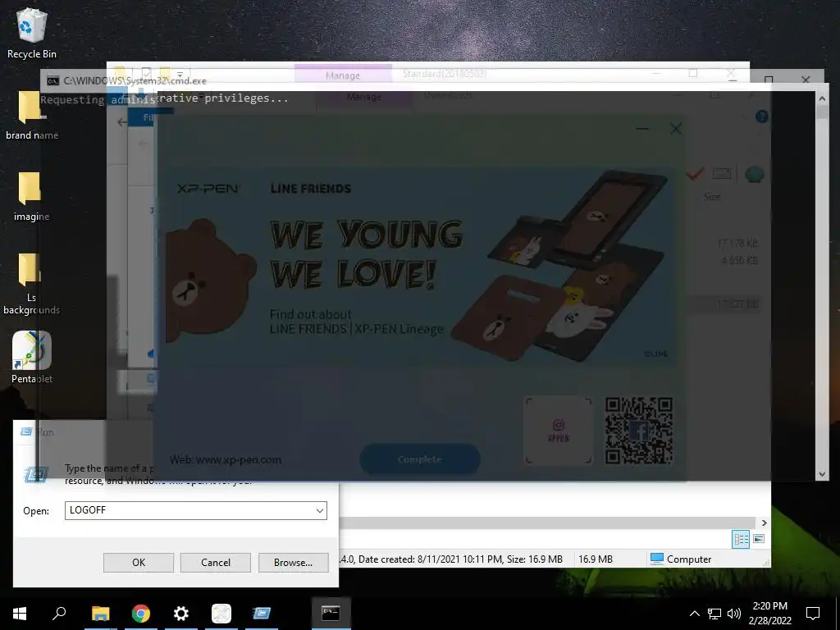The width and height of the screenshot is (840, 630).
Task: Click the Size column header
Action: pos(712,197)
